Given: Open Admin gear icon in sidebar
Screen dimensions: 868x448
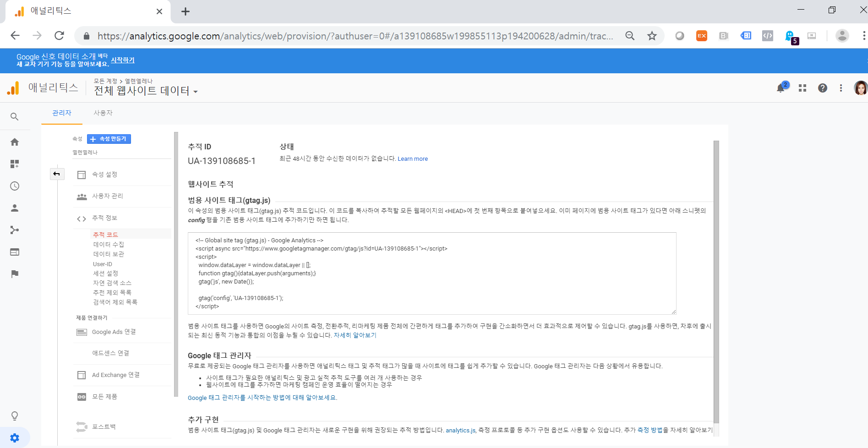Looking at the screenshot, I should point(15,438).
